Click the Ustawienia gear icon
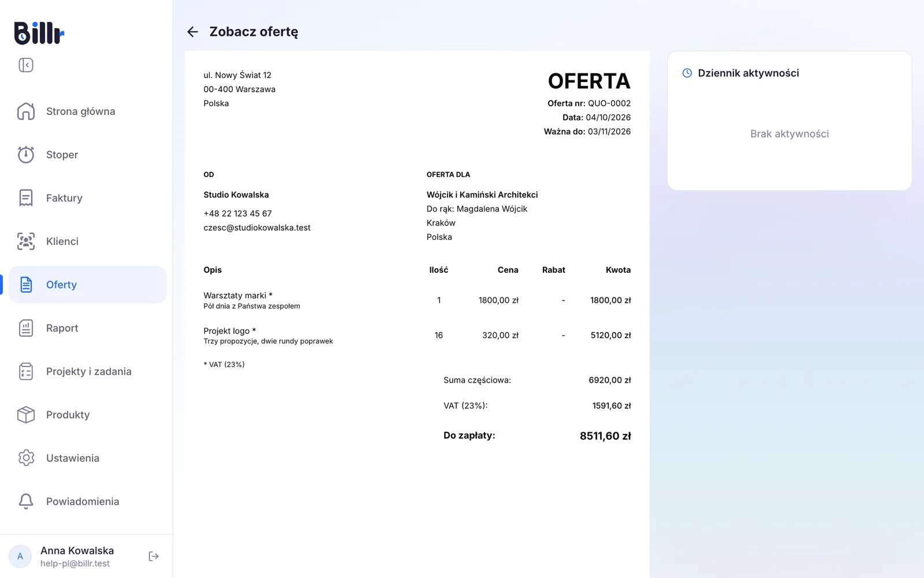The image size is (924, 578). point(26,458)
